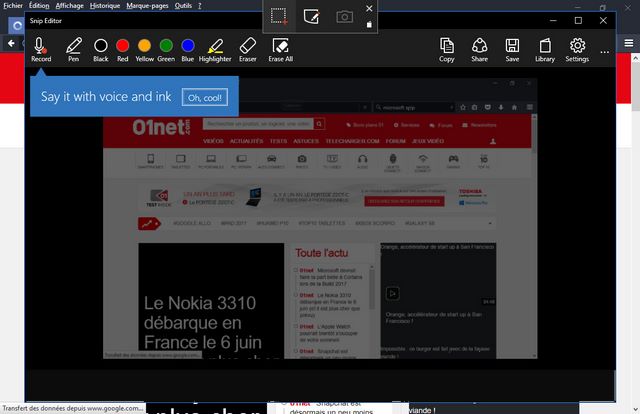Open the Marque-pages menu
Image resolution: width=640 pixels, height=414 pixels.
tap(146, 5)
